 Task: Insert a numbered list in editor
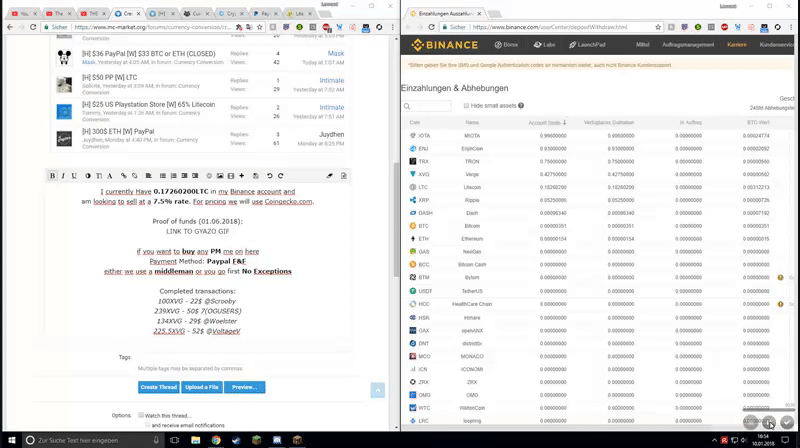click(x=173, y=176)
